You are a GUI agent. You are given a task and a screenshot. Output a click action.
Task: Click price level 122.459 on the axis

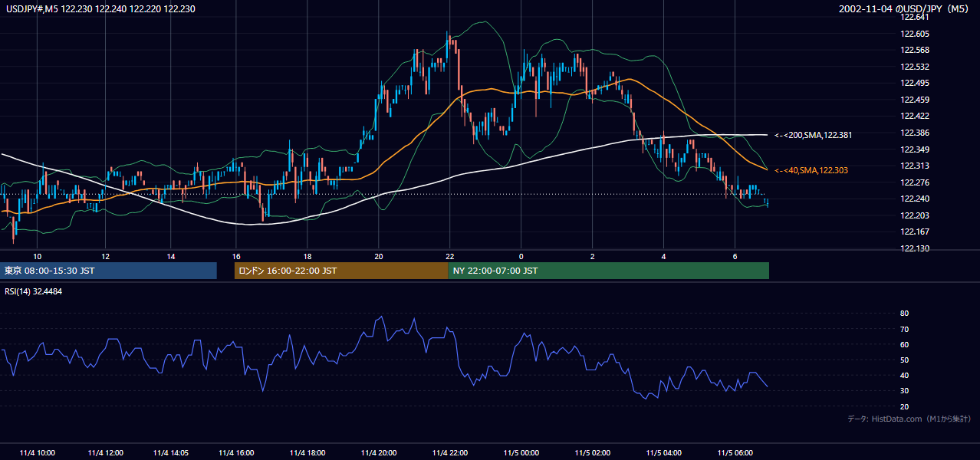[x=916, y=100]
